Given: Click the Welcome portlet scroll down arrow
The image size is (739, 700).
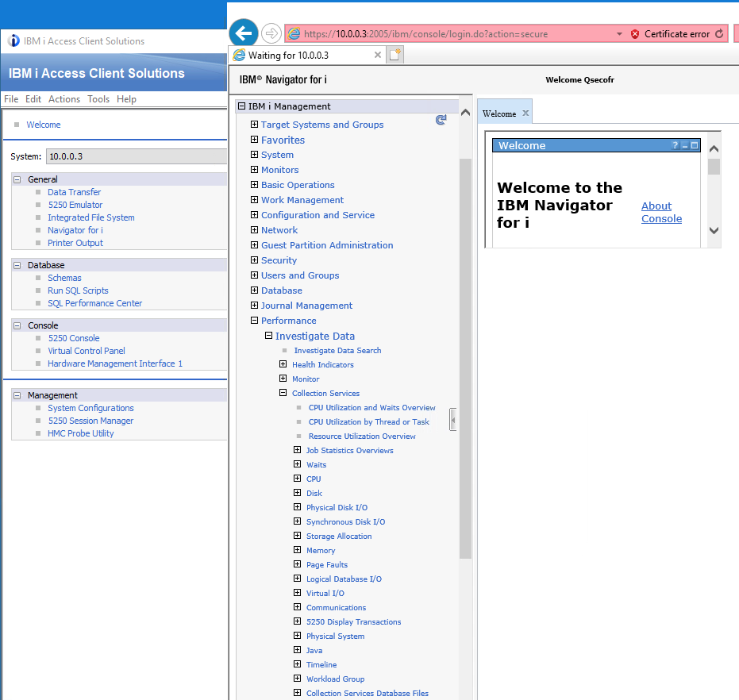Looking at the screenshot, I should click(714, 230).
